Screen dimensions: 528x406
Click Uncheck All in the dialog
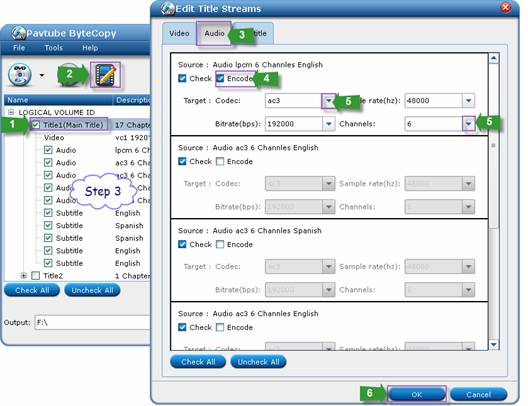pos(258,362)
